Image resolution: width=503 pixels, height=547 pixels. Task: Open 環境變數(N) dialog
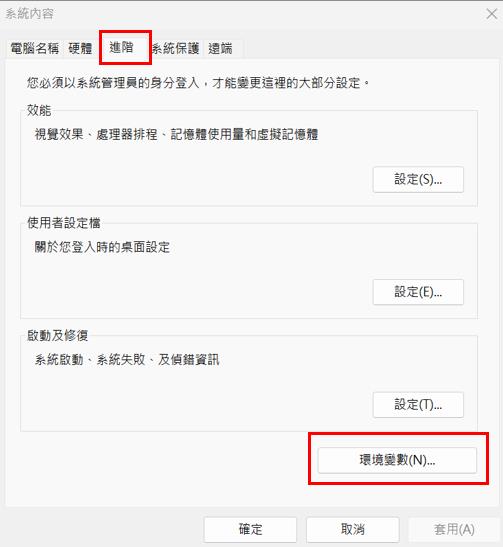(397, 460)
